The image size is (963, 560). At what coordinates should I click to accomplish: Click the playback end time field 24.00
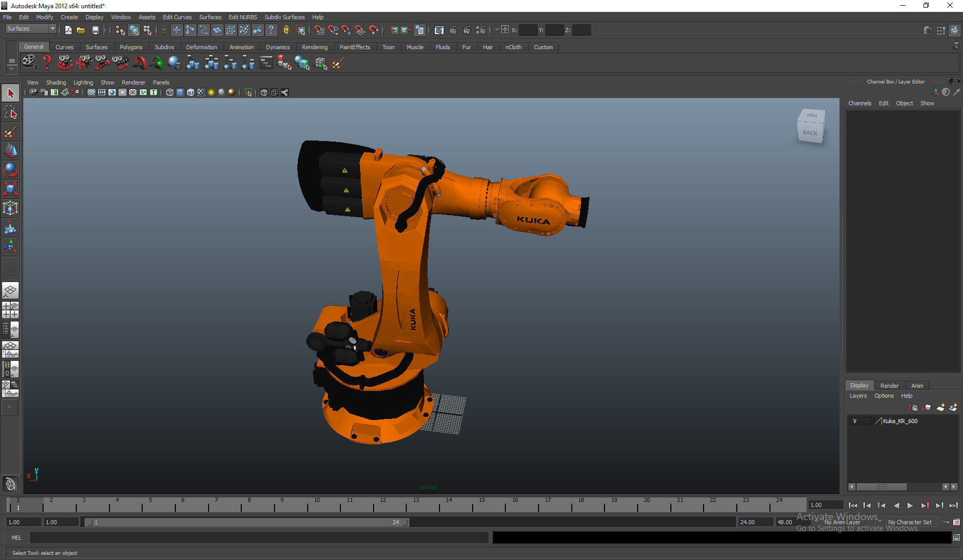(755, 522)
